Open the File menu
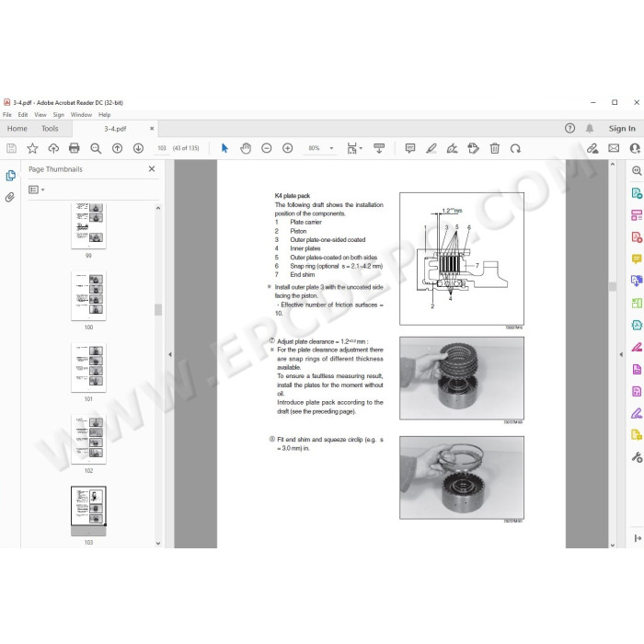This screenshot has width=644, height=644. point(7,115)
